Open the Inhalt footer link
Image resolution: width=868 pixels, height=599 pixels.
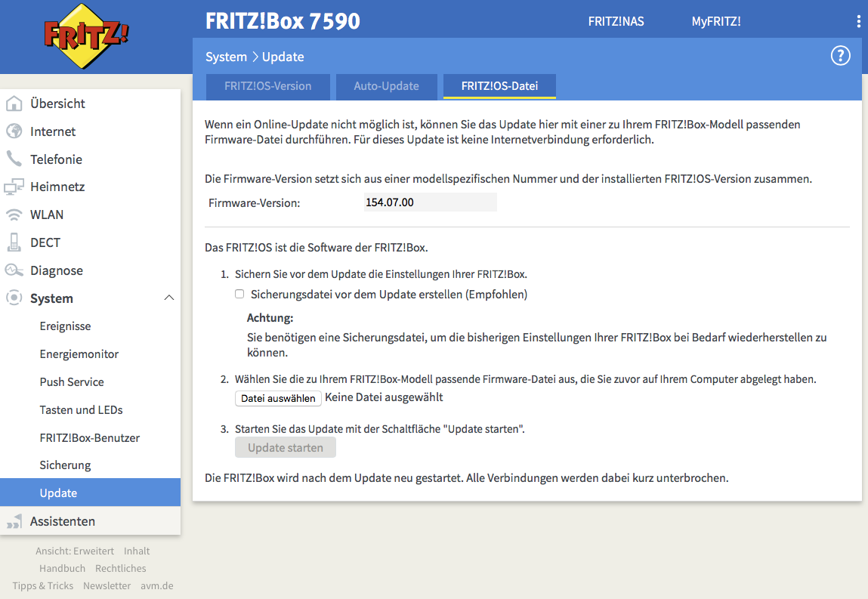(137, 551)
